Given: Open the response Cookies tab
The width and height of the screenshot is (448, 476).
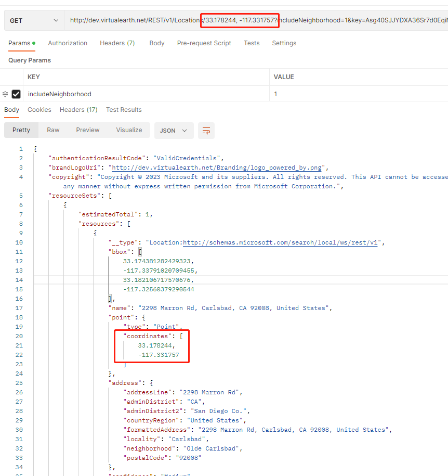Looking at the screenshot, I should [39, 110].
